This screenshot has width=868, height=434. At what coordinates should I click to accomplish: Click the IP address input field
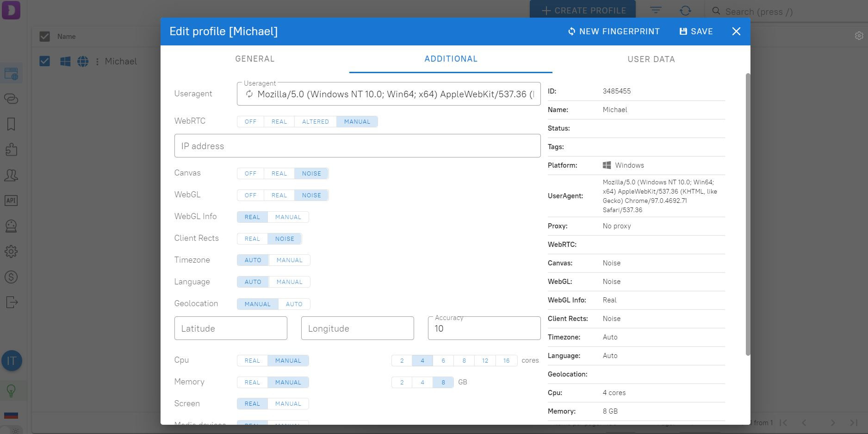357,146
